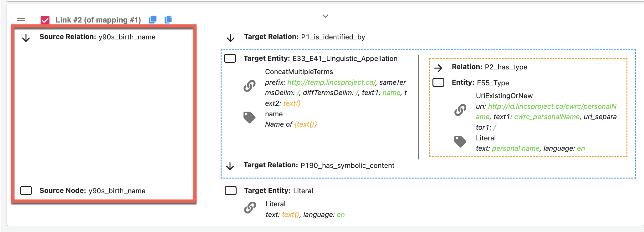The width and height of the screenshot is (644, 232).
Task: Click the right arrow beside Relation P2_has_type
Action: [438, 68]
